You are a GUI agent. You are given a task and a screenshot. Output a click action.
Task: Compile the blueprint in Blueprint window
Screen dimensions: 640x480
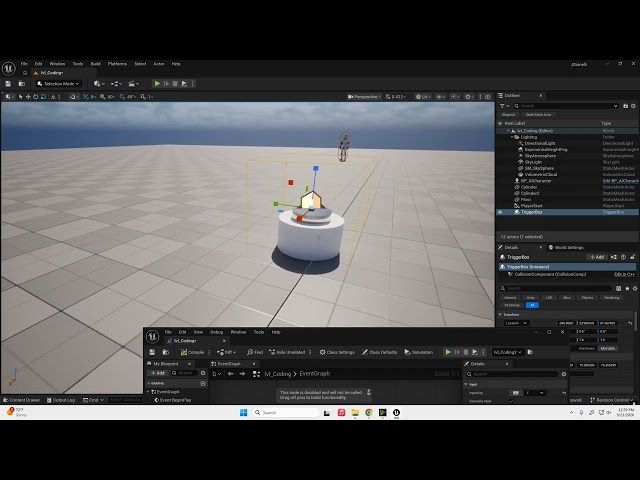192,352
